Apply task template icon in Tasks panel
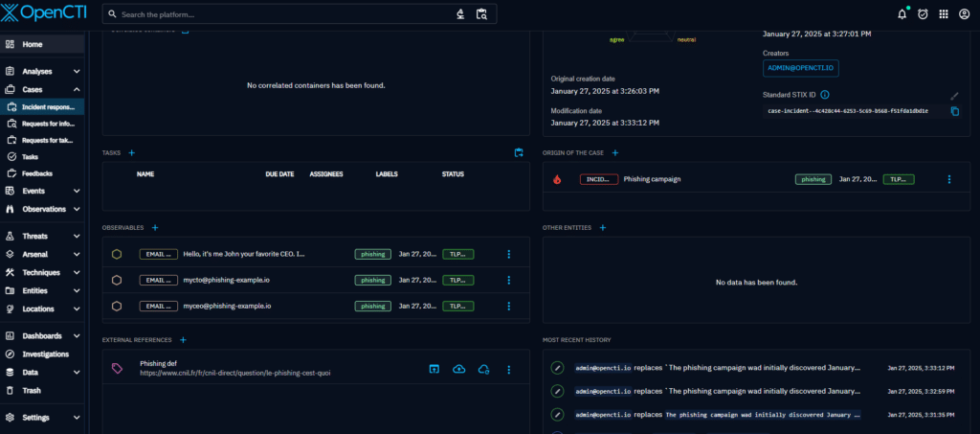 [518, 152]
